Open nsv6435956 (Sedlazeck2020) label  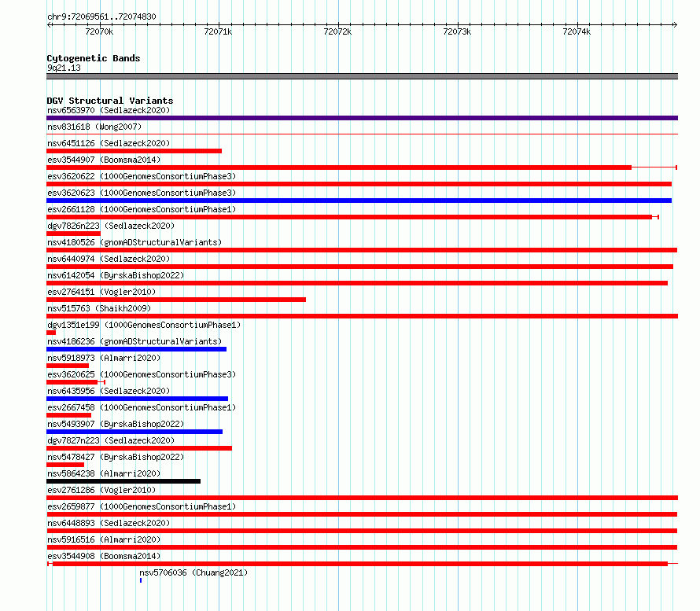tap(109, 391)
